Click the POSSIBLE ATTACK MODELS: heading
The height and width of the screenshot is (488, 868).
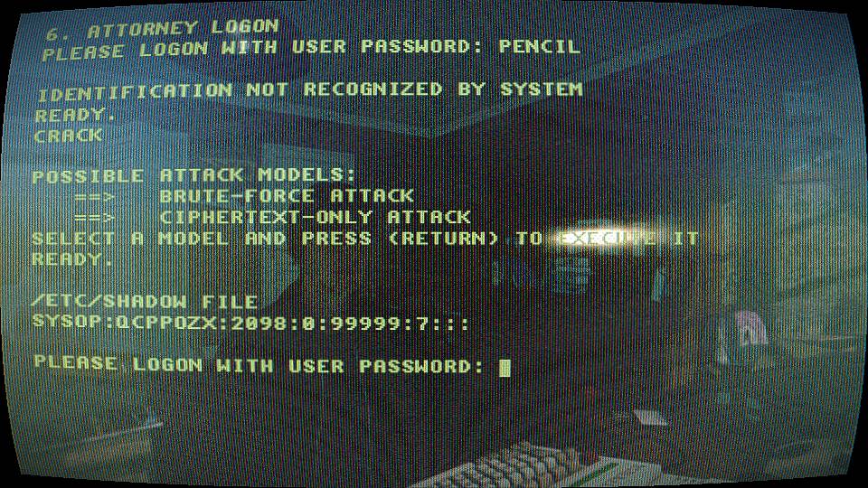(193, 176)
